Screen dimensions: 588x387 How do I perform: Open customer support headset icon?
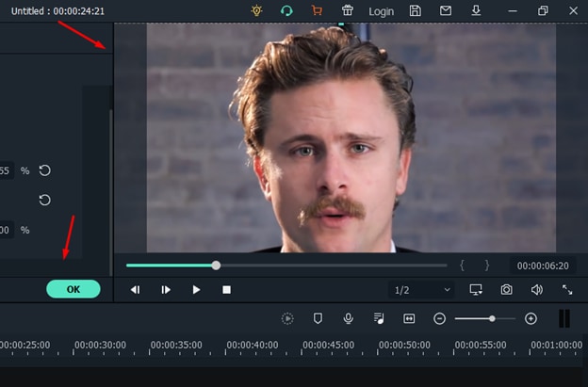click(286, 11)
